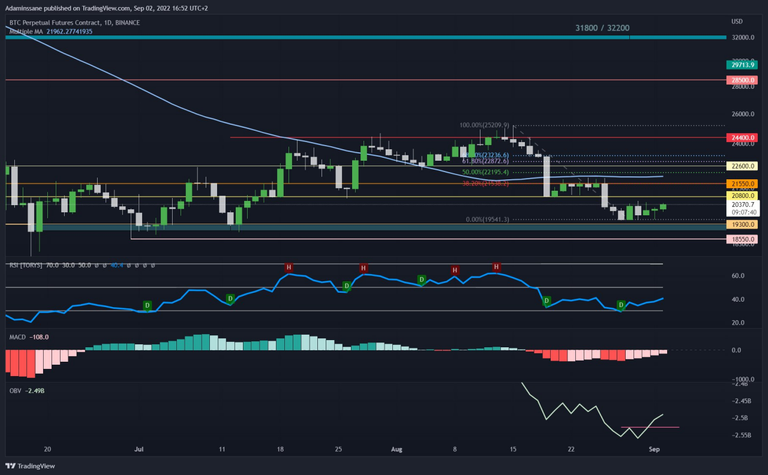Click the MACD -108.0 indicator legend
The height and width of the screenshot is (475, 768).
coord(29,337)
